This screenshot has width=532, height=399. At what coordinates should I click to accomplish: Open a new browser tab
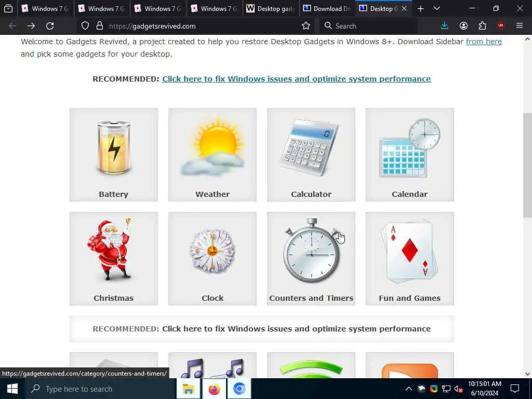(x=420, y=8)
